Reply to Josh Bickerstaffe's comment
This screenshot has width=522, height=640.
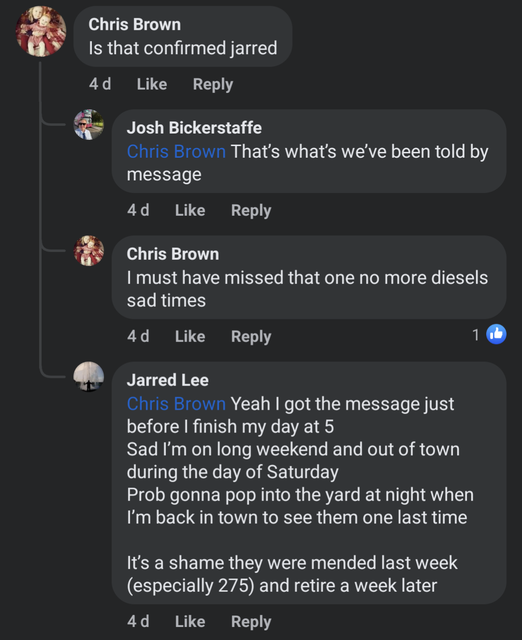tap(251, 210)
